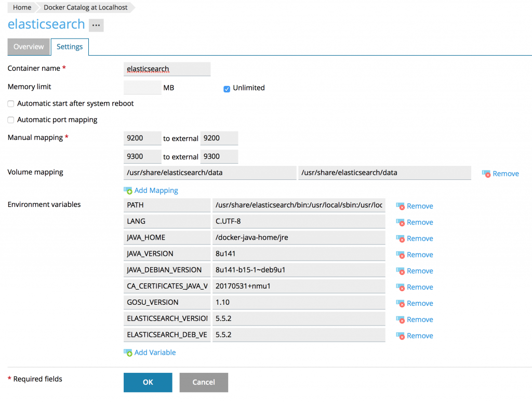Click Remove link for PATH variable
The width and height of the screenshot is (532, 402).
[420, 206]
